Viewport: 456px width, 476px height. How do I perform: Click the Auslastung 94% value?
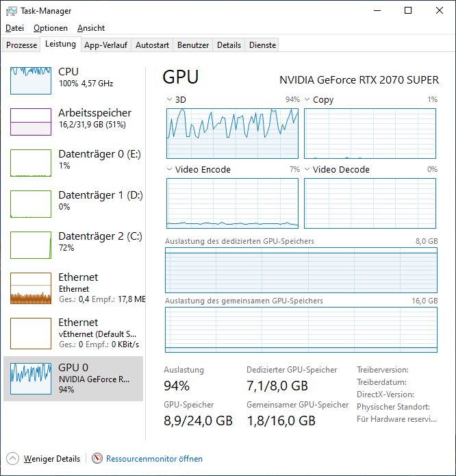tap(177, 386)
